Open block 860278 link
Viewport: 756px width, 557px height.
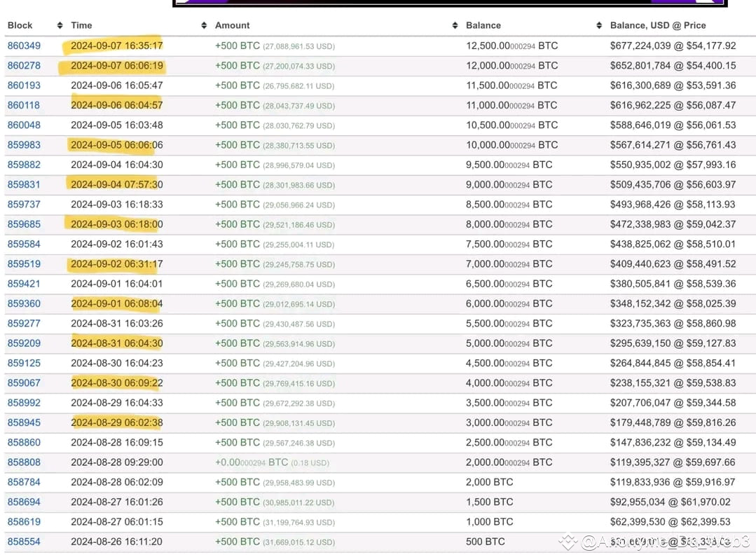[x=24, y=66]
